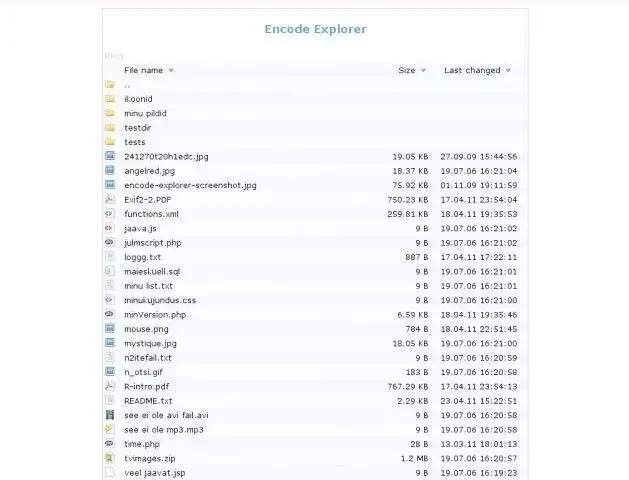Open julmscript.php file
Screen dimensions: 629x480
point(153,243)
